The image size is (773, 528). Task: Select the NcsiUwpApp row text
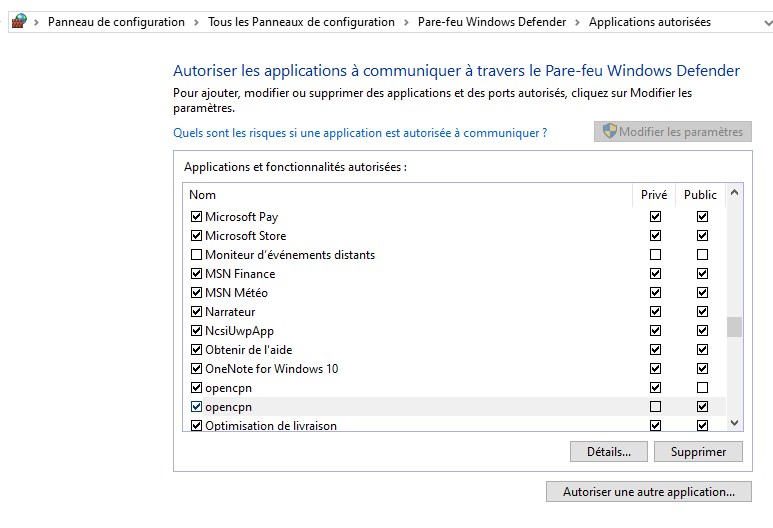pos(240,331)
